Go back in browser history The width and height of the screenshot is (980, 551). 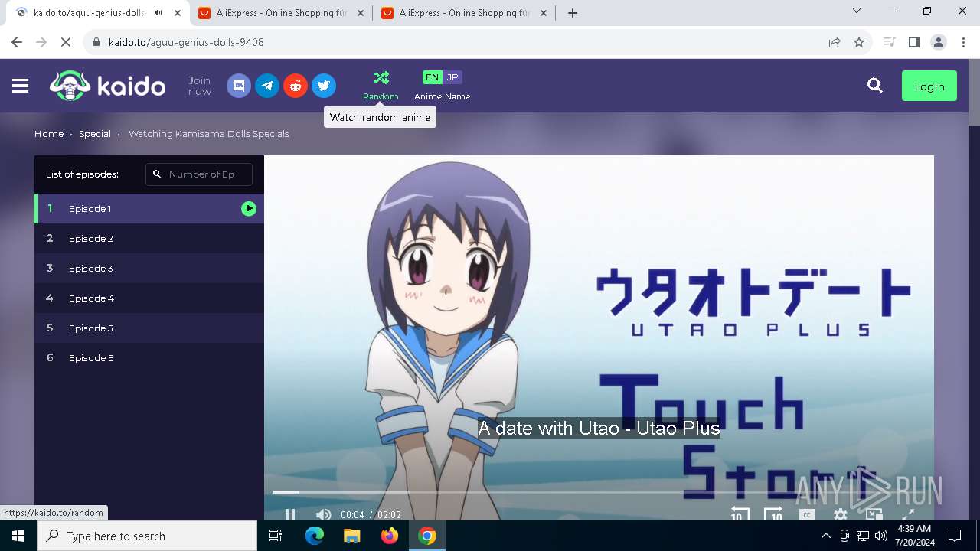coord(17,42)
